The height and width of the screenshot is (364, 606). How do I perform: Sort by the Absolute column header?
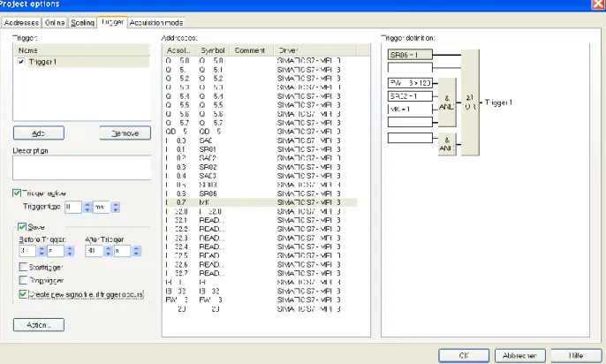coord(179,50)
